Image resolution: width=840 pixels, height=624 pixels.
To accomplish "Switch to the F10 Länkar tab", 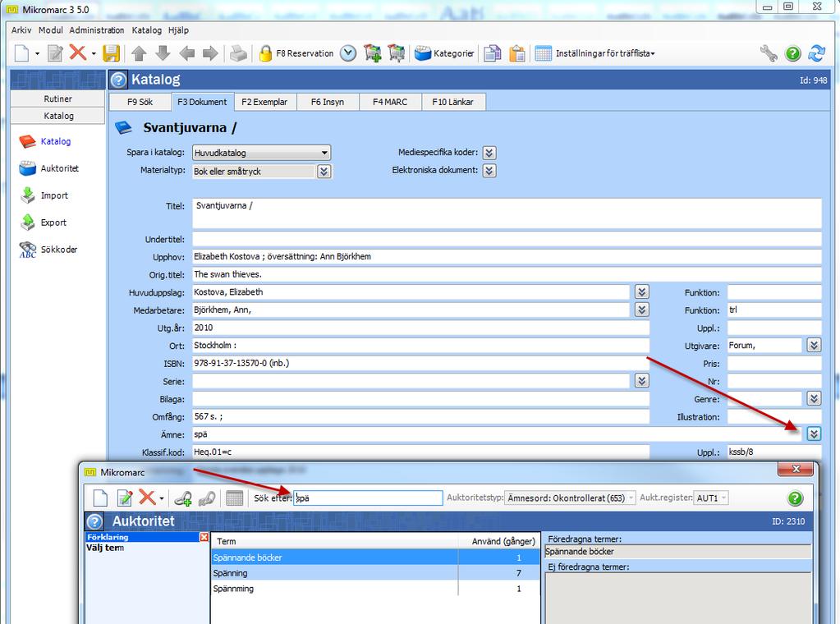I will click(452, 102).
